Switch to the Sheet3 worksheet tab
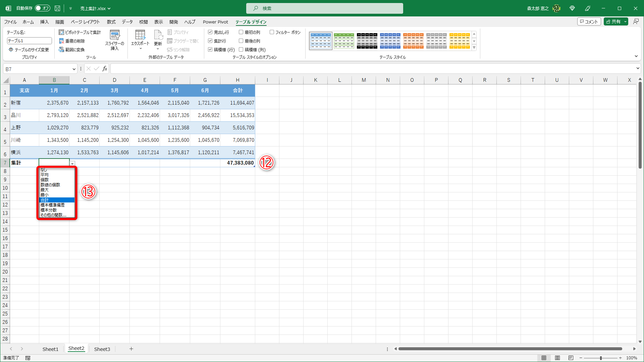 (102, 349)
